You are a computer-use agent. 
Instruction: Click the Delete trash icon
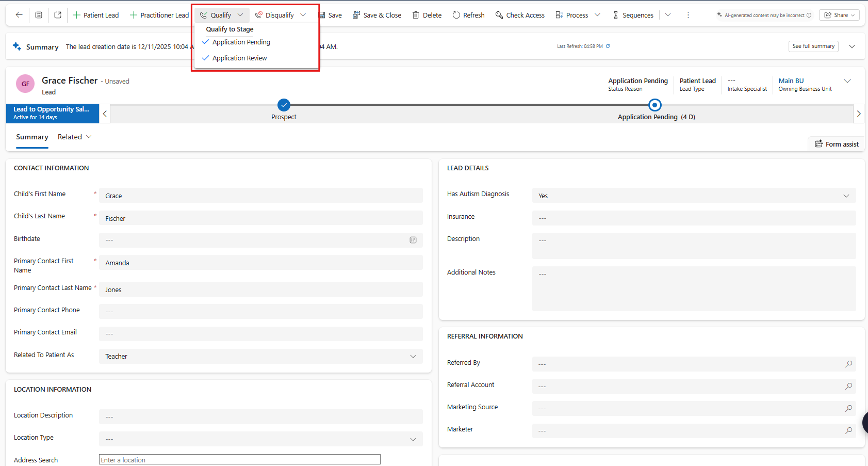click(416, 15)
